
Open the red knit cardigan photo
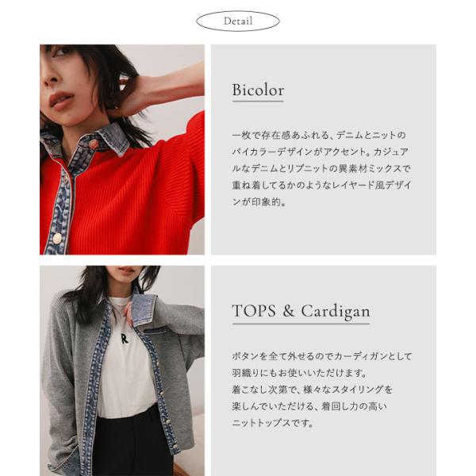point(122,149)
